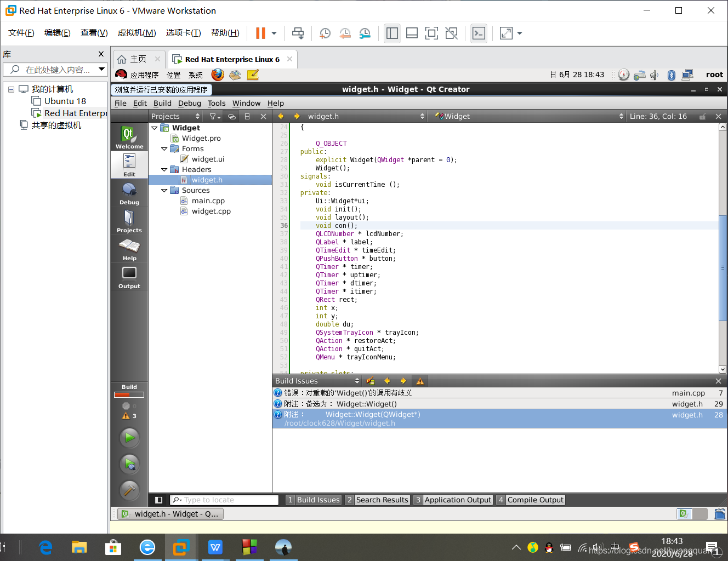Open the Build Issues pane selector dropdown
728x561 pixels.
pyautogui.click(x=317, y=381)
